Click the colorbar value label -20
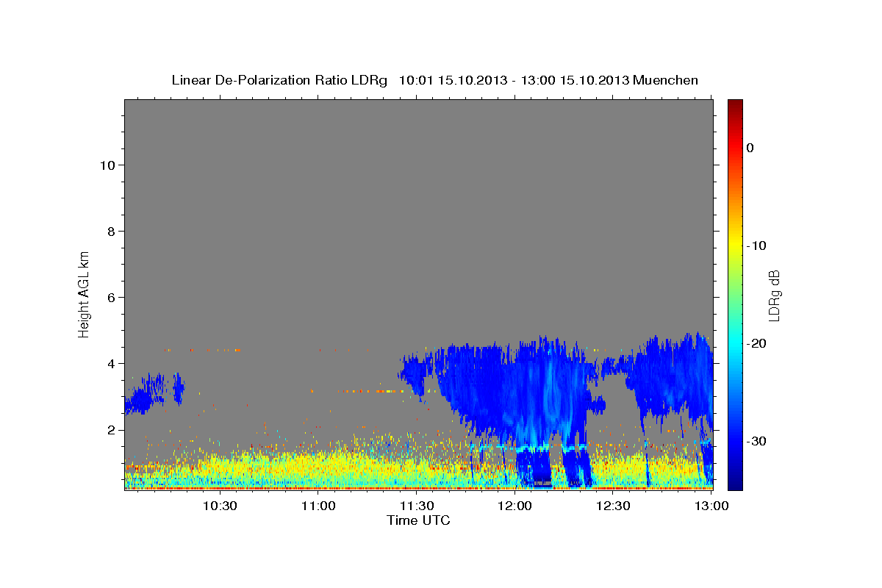This screenshot has width=882, height=588. pyautogui.click(x=758, y=343)
